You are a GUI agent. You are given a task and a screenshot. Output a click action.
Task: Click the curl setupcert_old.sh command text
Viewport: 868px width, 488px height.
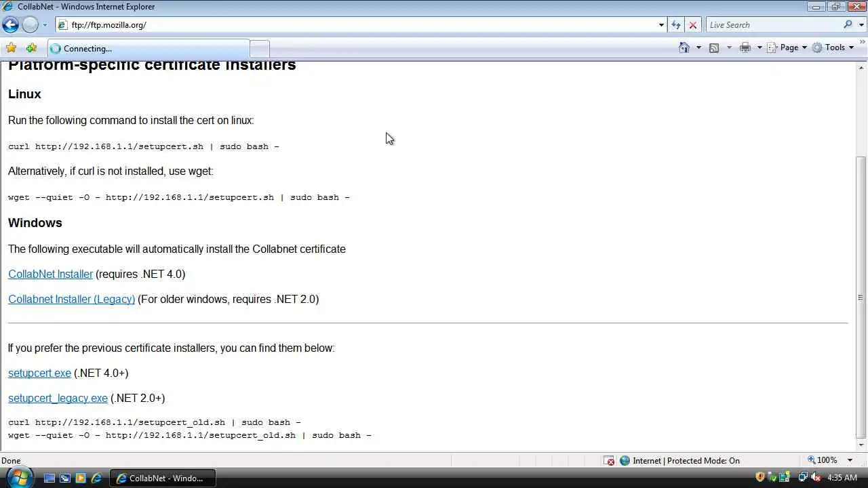(154, 422)
